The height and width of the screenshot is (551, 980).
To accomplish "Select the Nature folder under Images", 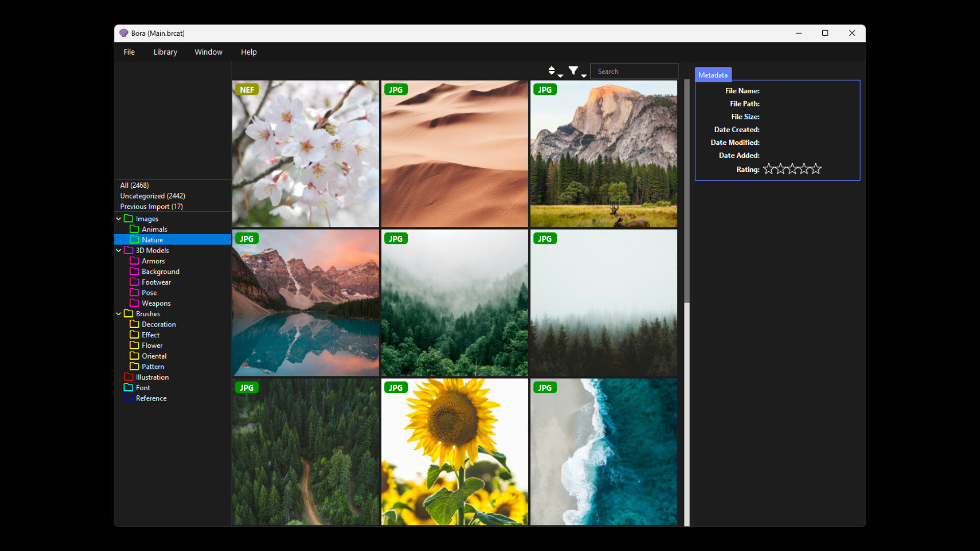I will [152, 239].
